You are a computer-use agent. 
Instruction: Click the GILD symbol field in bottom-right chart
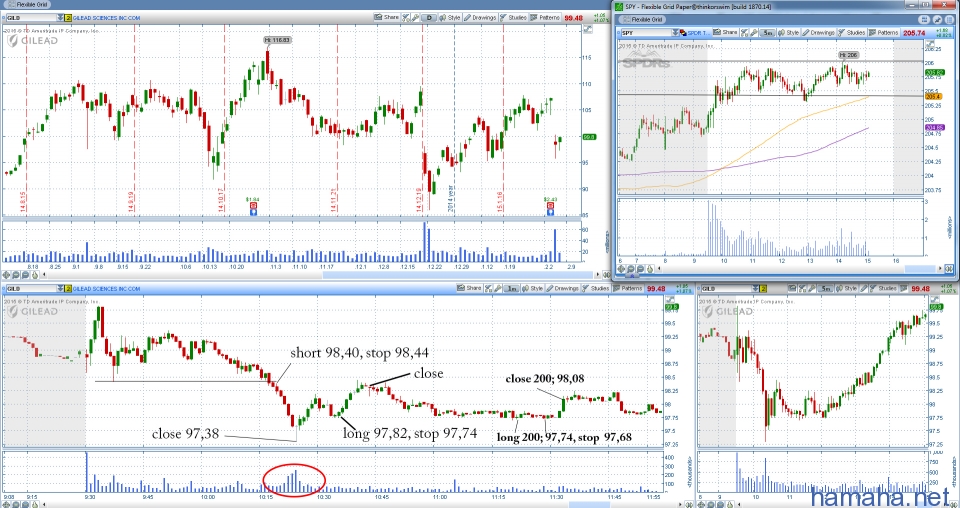726,289
